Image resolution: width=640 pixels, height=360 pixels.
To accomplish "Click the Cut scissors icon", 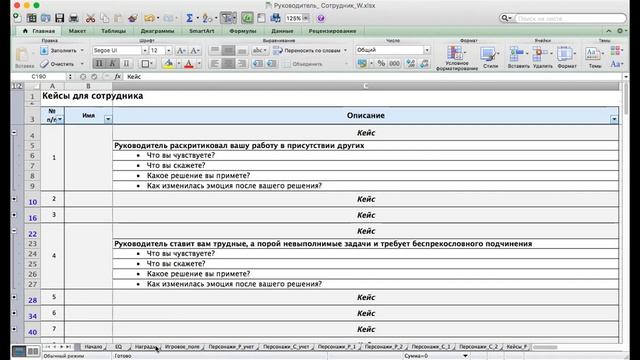I will point(90,18).
